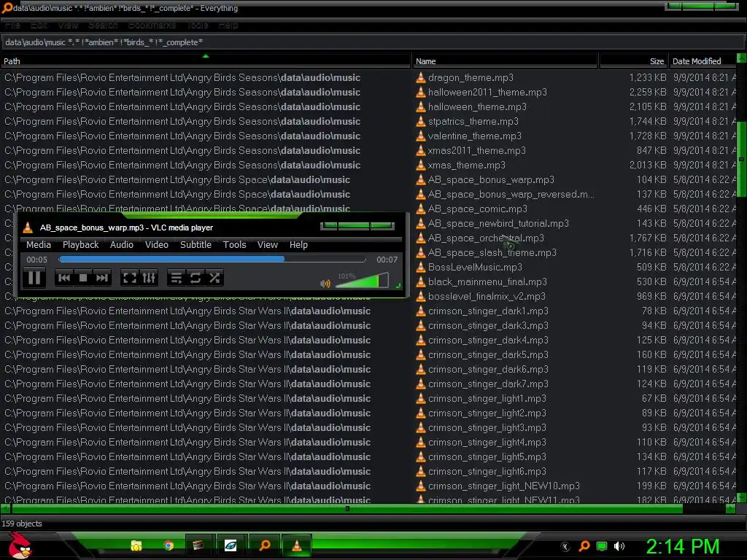Toggle VLC fullscreen mode
This screenshot has width=747, height=560.
(130, 278)
